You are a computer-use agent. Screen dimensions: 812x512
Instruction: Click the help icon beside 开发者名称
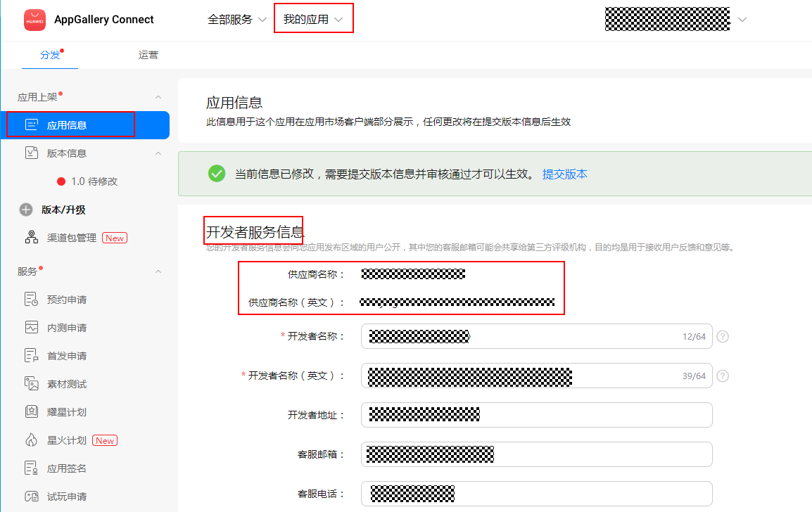tap(723, 336)
